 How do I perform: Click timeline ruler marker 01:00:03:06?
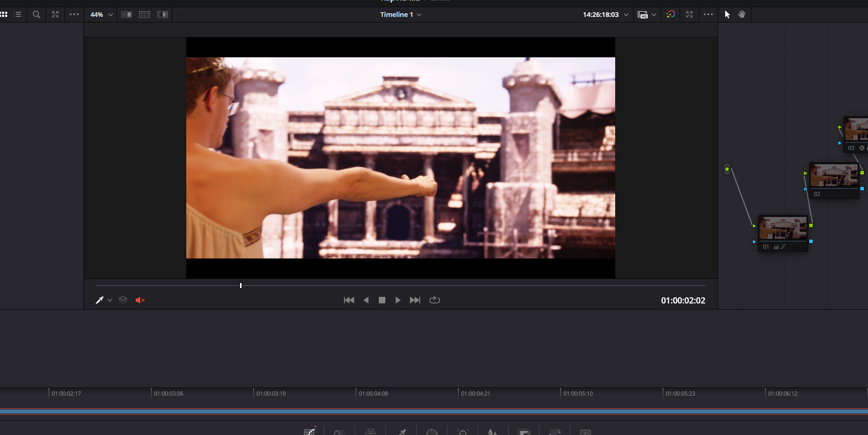coord(168,394)
